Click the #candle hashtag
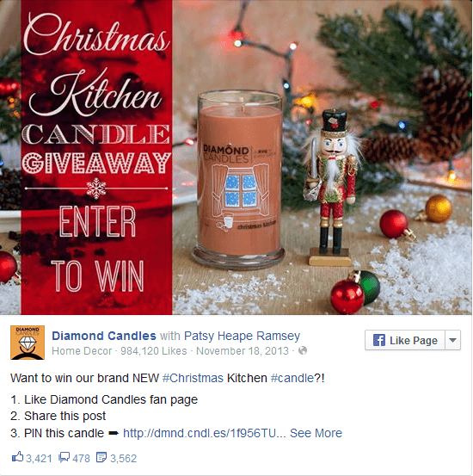Image resolution: width=473 pixels, height=476 pixels. pyautogui.click(x=292, y=378)
